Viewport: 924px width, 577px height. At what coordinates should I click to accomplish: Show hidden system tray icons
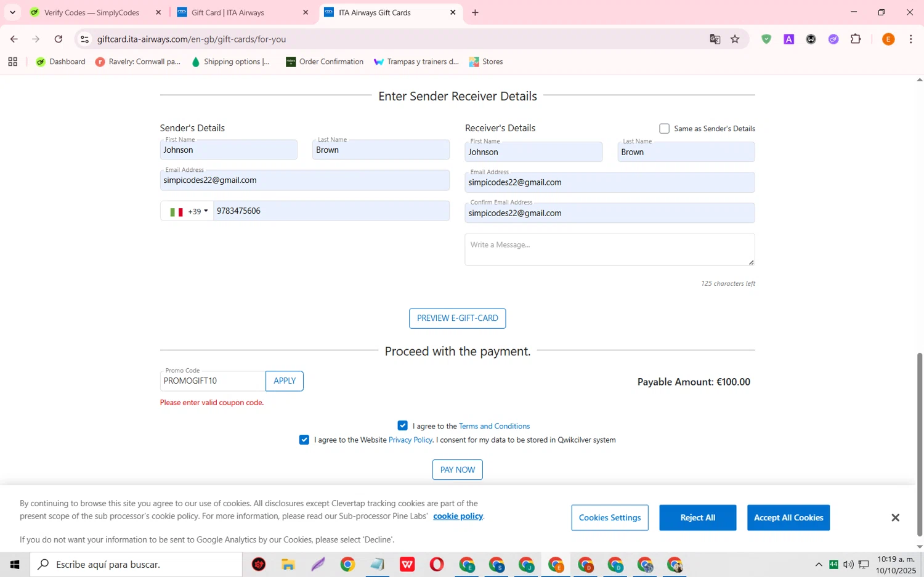[x=819, y=565]
